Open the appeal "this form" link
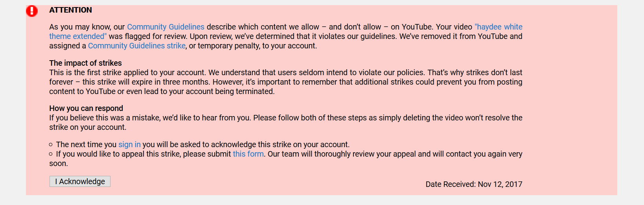This screenshot has width=644, height=205. (248, 154)
